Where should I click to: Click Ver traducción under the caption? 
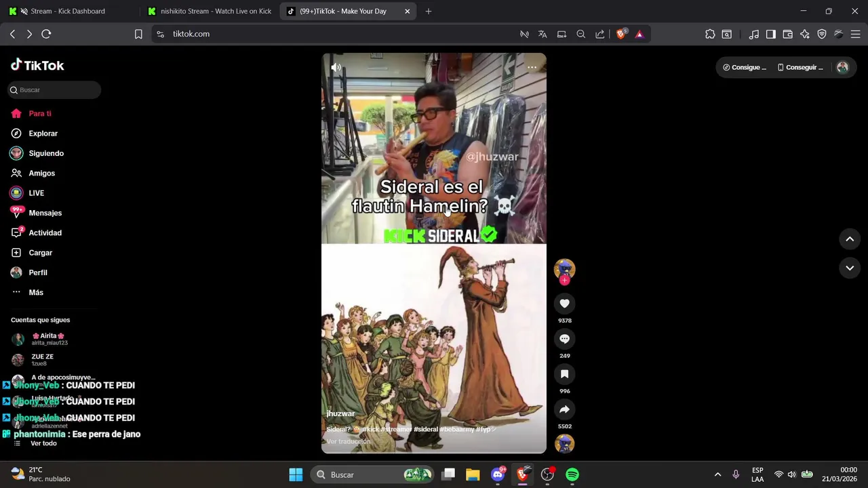click(348, 441)
